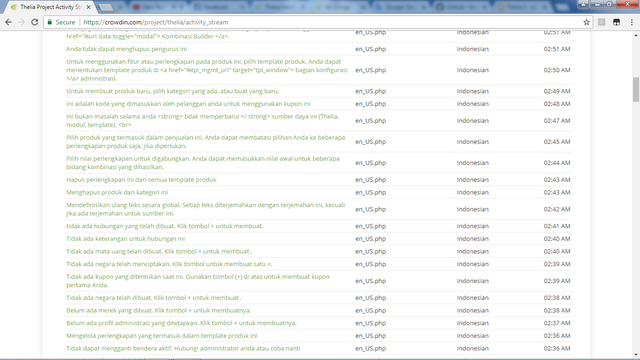Click en_US.php in 'Belum ada merek' row
Screen dimensions: 640x360
pos(370,310)
